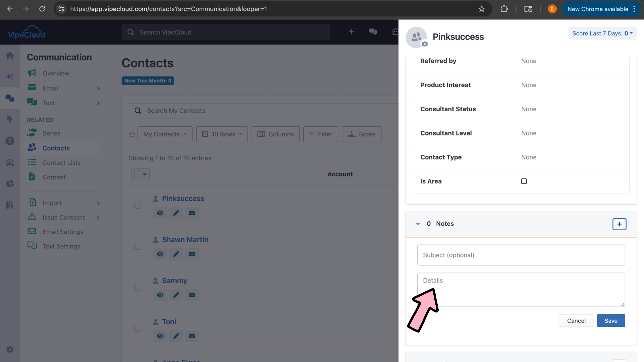Click the plus icon to add Notes
This screenshot has height=362, width=644.
[619, 224]
